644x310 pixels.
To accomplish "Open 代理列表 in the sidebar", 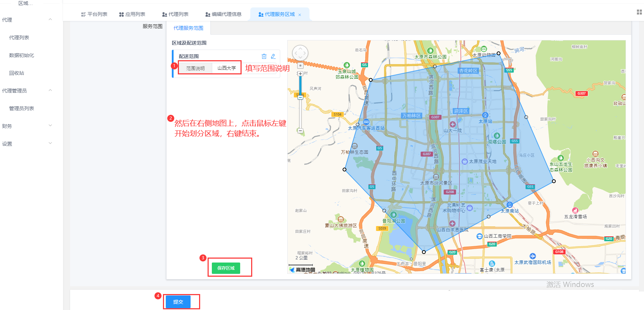I will pos(19,38).
